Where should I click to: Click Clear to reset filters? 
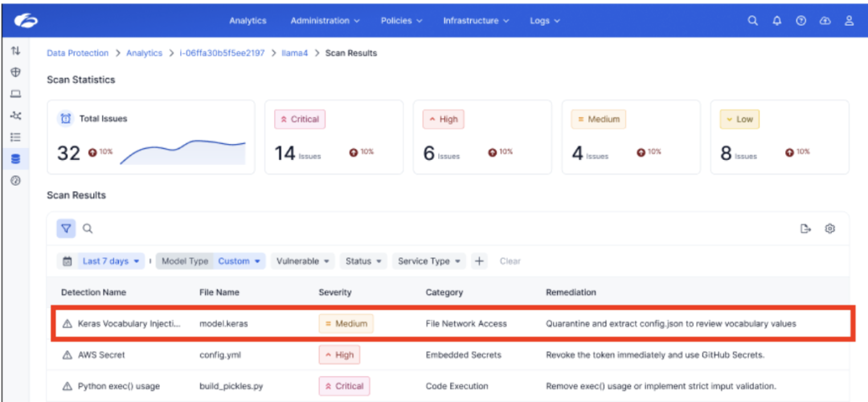510,261
